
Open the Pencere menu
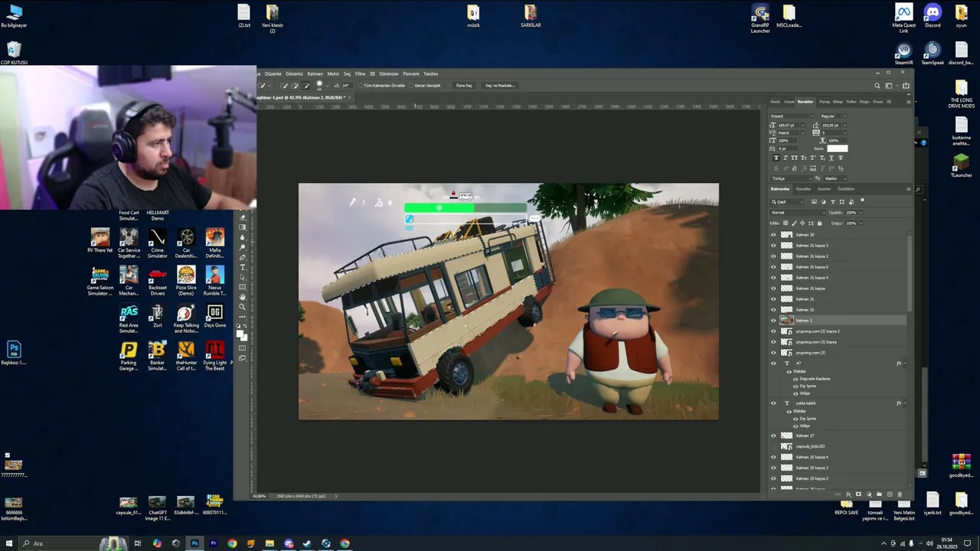point(411,73)
